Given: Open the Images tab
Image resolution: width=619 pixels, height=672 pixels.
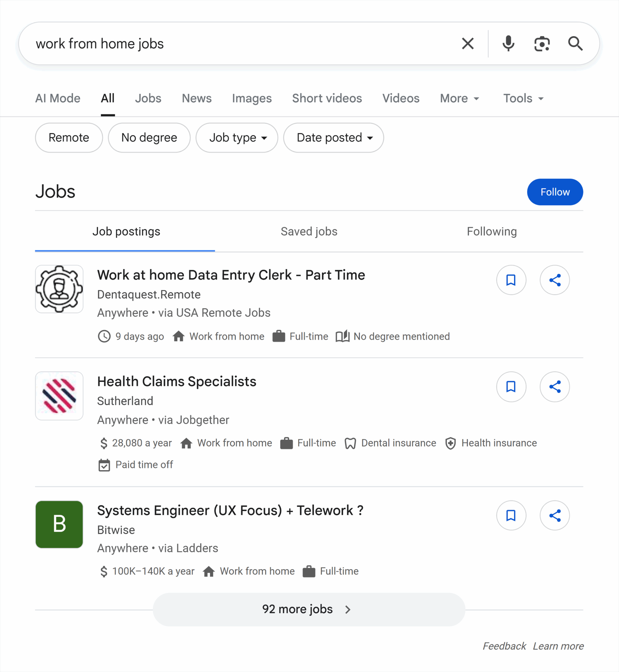Looking at the screenshot, I should click(x=252, y=98).
